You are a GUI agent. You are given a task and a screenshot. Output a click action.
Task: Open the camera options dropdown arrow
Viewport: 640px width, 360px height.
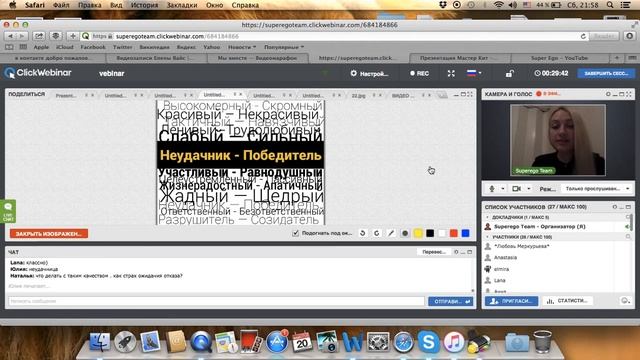529,189
